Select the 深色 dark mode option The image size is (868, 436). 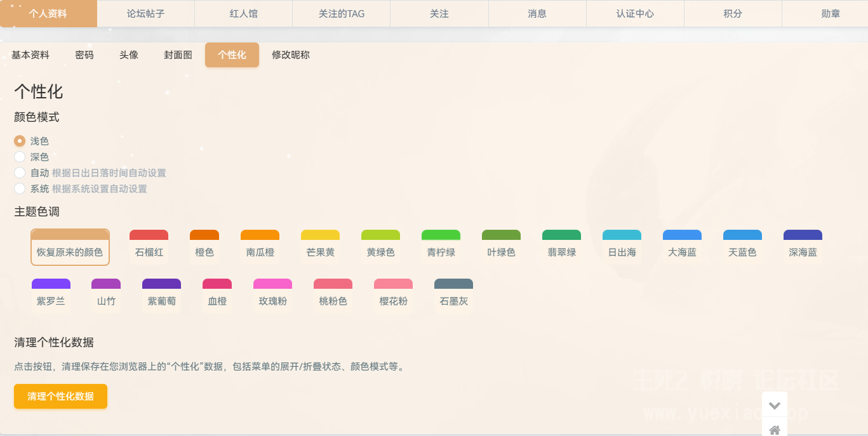coord(20,157)
